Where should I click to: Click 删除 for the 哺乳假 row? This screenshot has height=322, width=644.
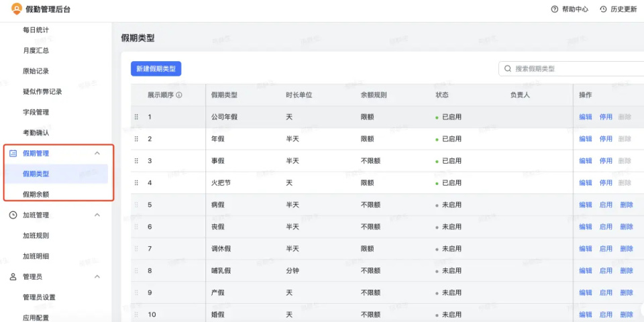pos(627,270)
